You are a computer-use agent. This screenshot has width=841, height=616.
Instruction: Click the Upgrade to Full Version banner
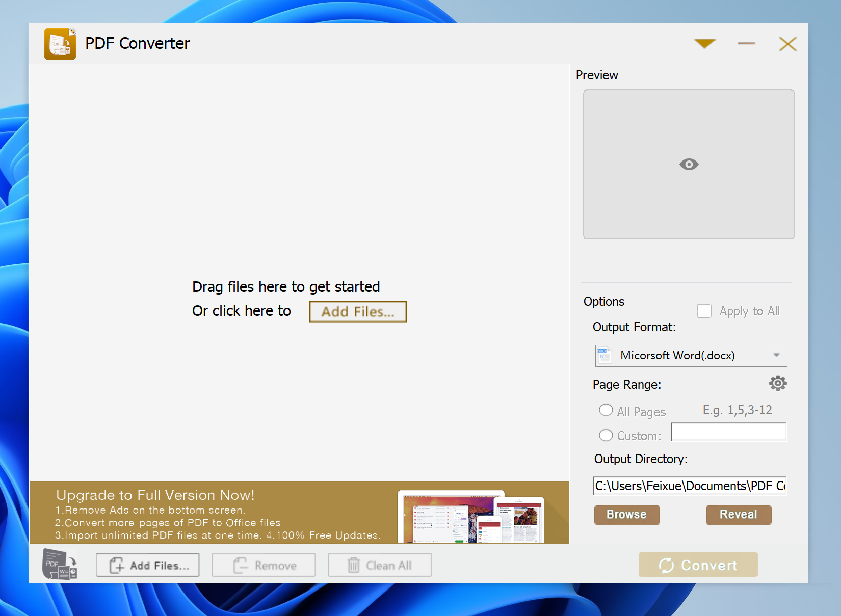click(299, 513)
